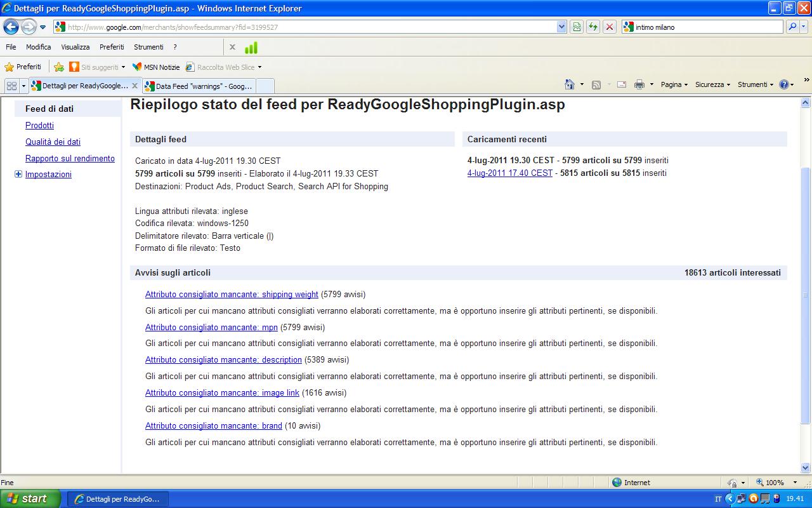This screenshot has height=508, width=812.
Task: Open the File menu
Action: click(11, 47)
